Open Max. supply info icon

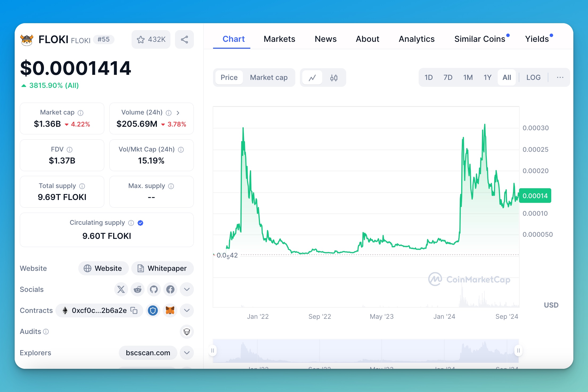[x=171, y=186]
